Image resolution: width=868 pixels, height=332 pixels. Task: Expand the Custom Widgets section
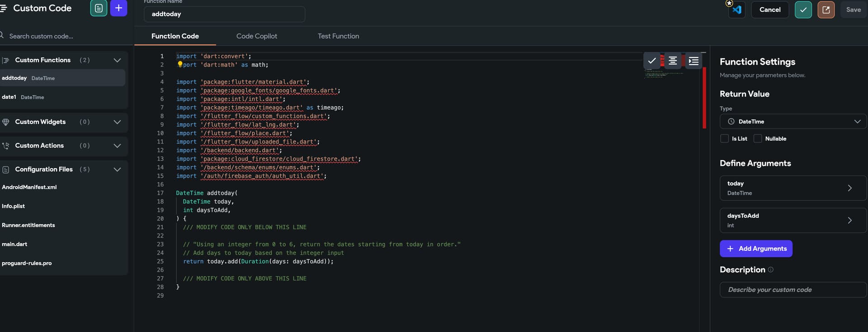point(117,122)
